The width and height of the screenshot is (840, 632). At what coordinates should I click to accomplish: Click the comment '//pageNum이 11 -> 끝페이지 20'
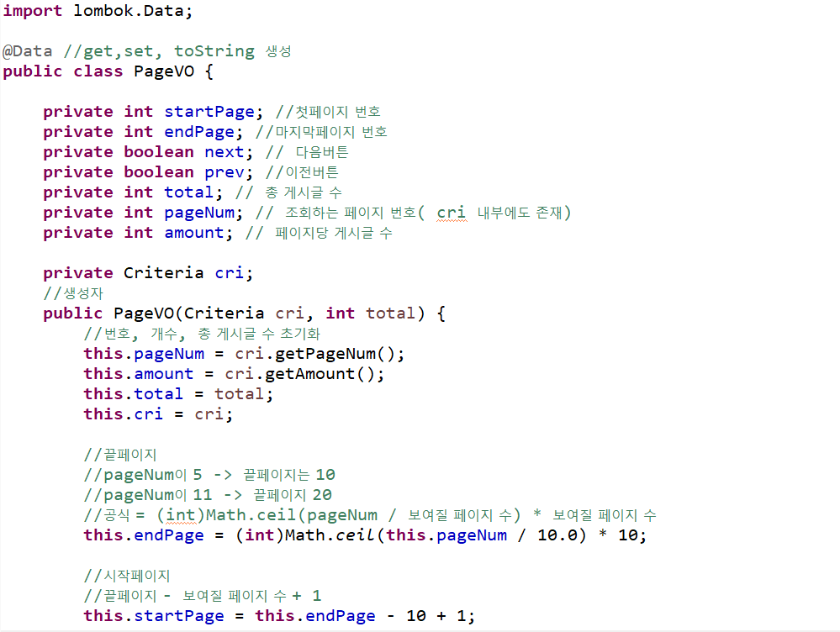[x=208, y=495]
